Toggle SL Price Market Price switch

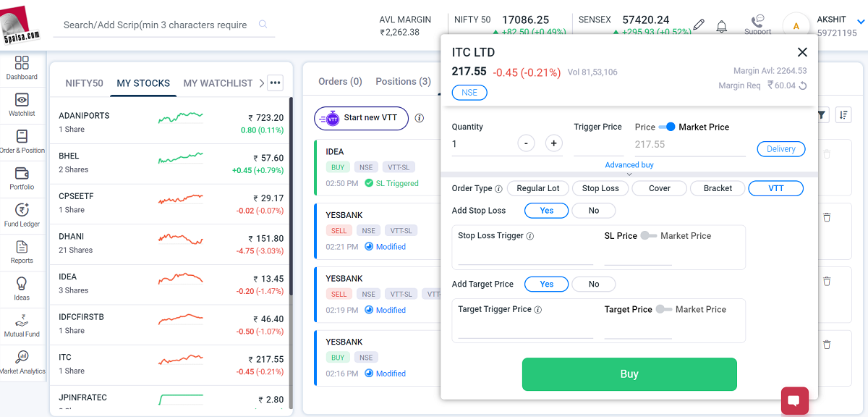click(x=649, y=236)
